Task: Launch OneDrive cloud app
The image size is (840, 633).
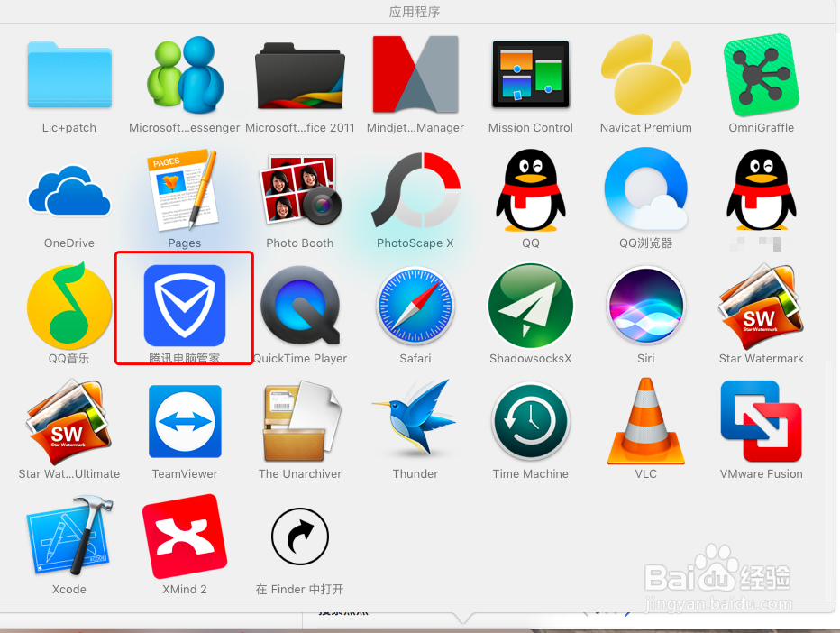Action: 69,191
